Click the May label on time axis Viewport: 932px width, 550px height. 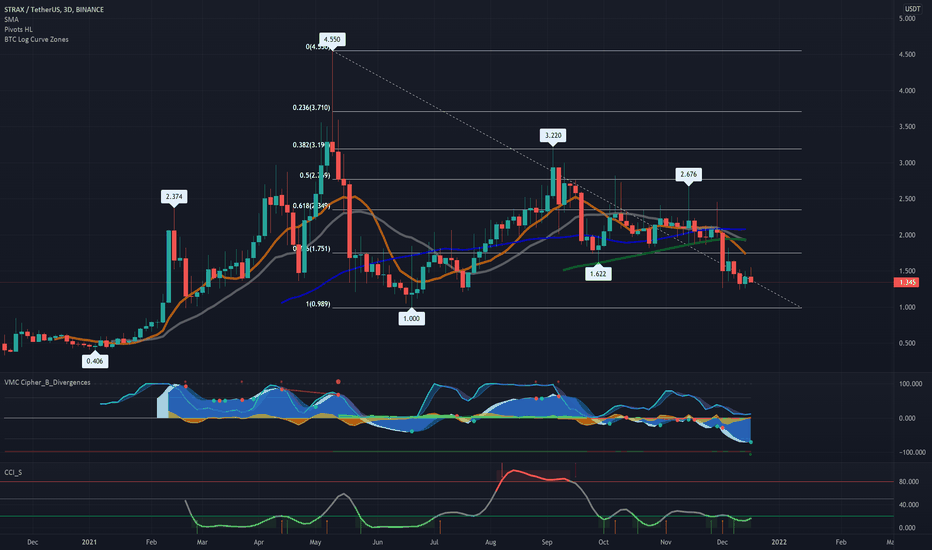click(315, 542)
